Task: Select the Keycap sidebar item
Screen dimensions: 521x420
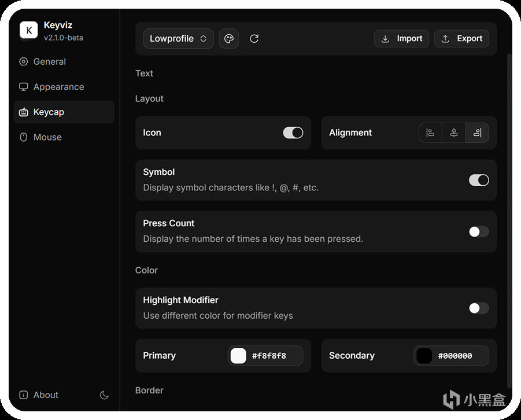Action: tap(64, 112)
